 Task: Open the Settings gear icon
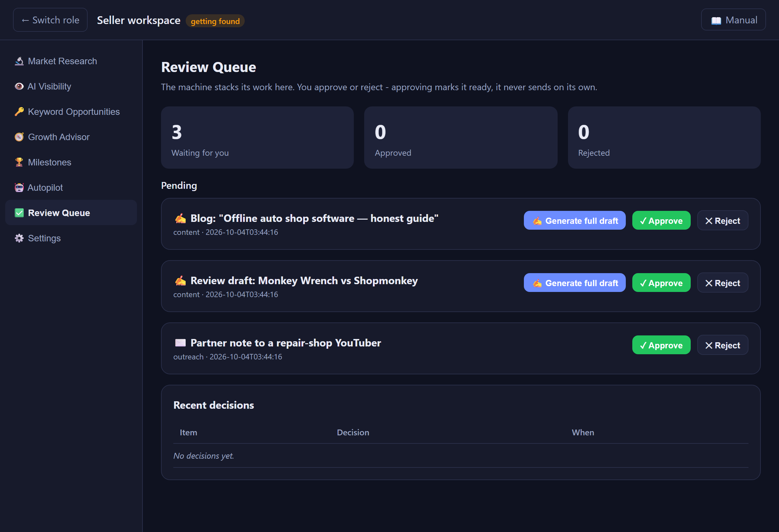tap(19, 238)
